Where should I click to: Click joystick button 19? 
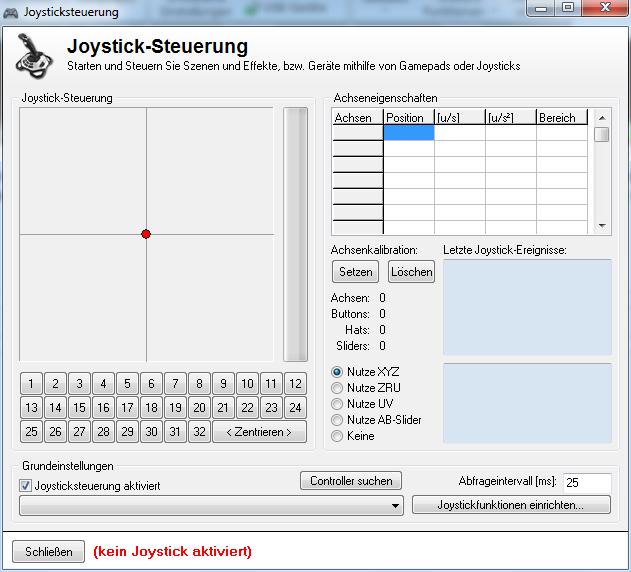click(175, 408)
